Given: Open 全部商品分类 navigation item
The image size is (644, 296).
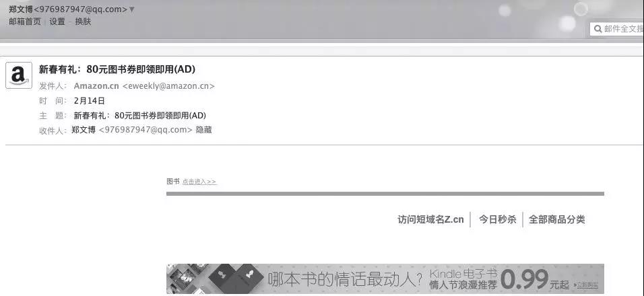Looking at the screenshot, I should tap(556, 219).
